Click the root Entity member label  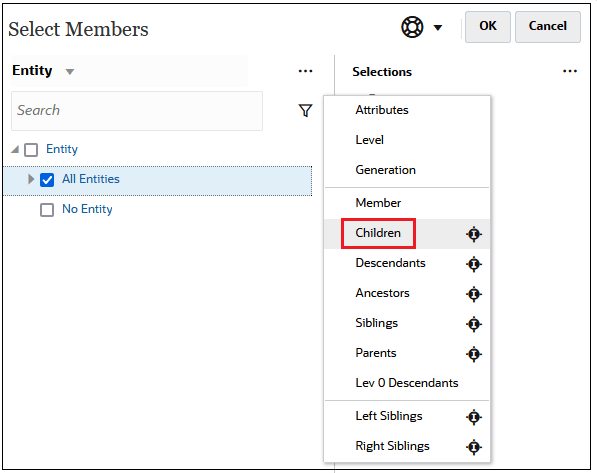[62, 149]
